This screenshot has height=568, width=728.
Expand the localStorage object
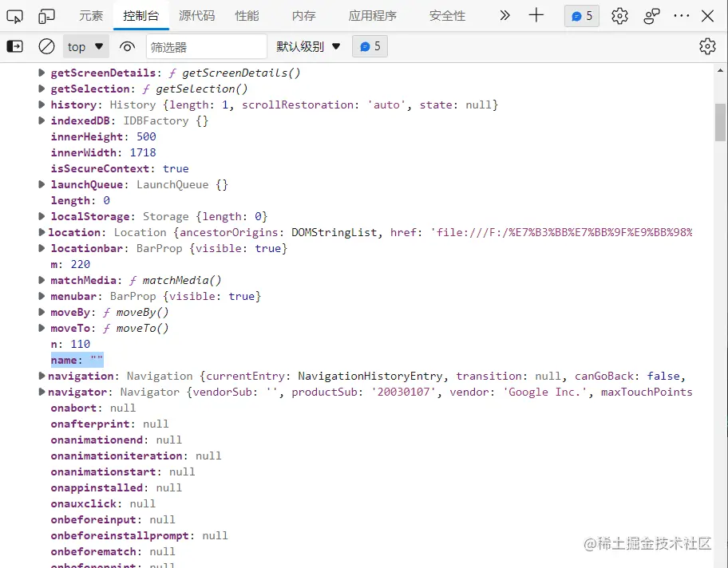coord(42,216)
